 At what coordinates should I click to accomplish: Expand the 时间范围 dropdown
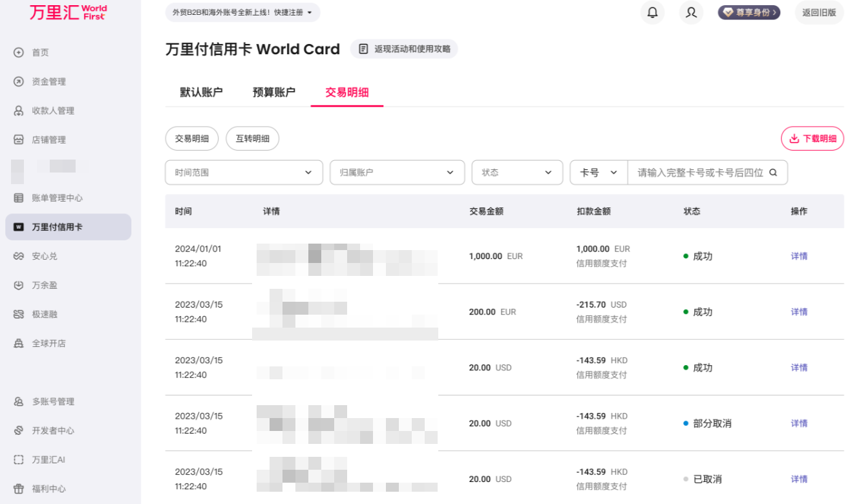244,172
